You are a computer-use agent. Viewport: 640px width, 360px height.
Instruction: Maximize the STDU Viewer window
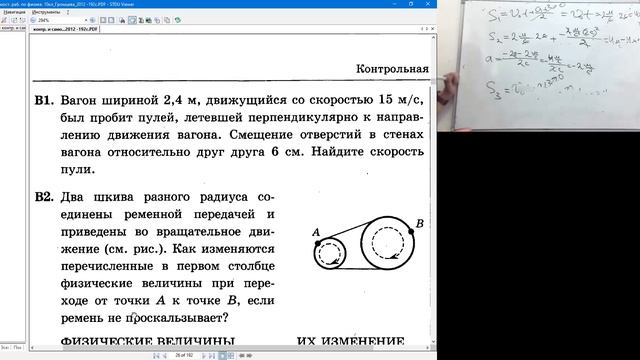click(411, 4)
